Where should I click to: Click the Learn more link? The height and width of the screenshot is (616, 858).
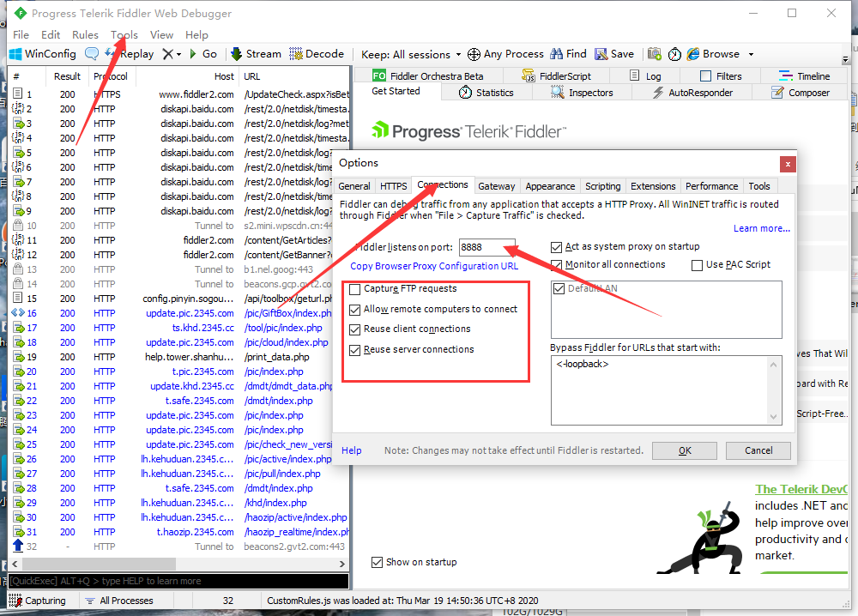(x=762, y=229)
